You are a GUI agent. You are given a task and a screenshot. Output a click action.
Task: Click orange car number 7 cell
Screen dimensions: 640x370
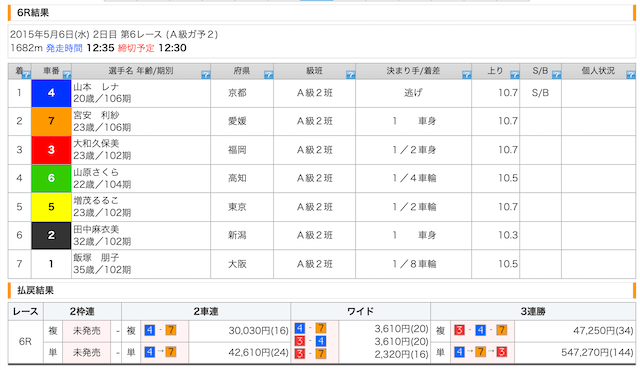pyautogui.click(x=51, y=121)
